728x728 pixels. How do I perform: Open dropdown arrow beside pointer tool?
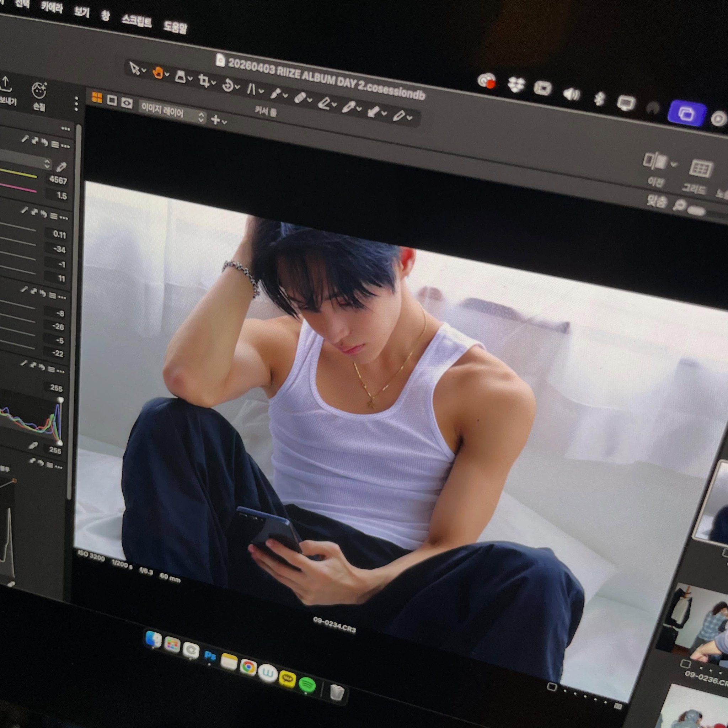(x=144, y=70)
